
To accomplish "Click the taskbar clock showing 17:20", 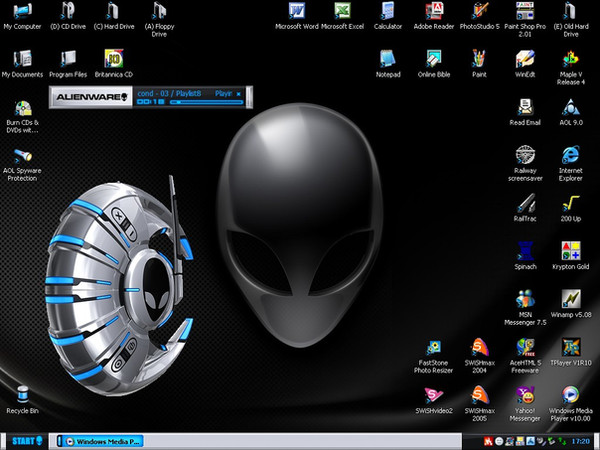I will click(x=580, y=440).
